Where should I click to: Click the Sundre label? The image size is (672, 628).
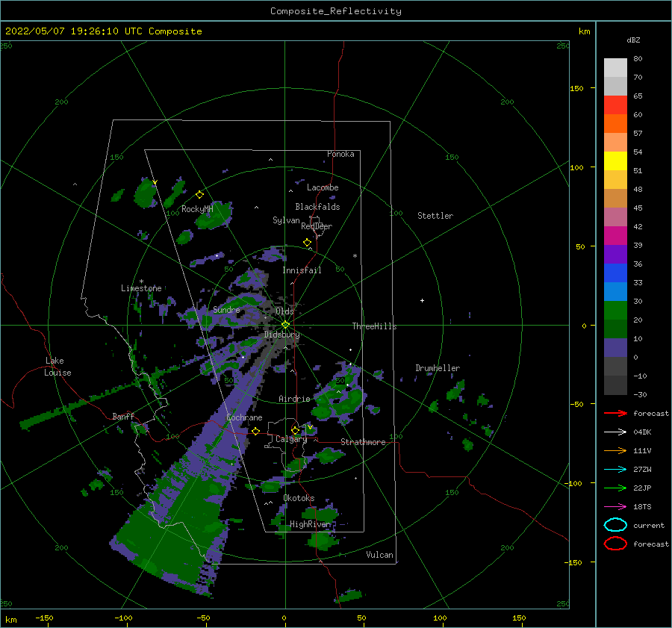226,309
